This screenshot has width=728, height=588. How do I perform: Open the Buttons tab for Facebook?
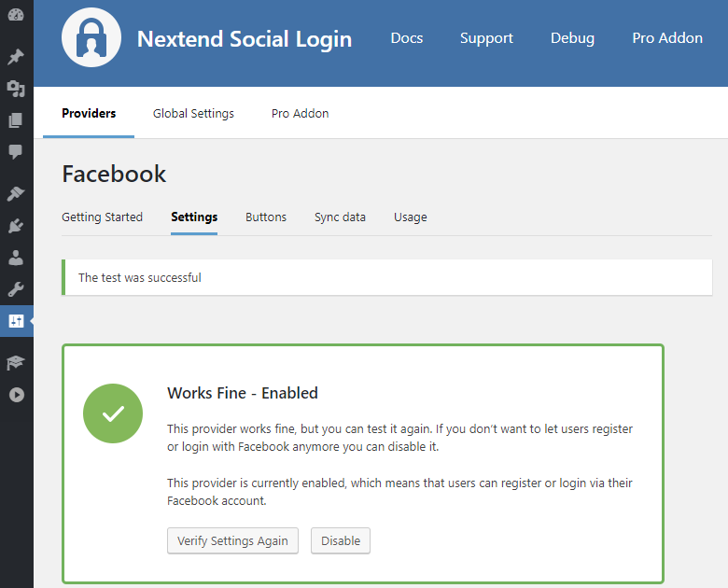coord(266,217)
